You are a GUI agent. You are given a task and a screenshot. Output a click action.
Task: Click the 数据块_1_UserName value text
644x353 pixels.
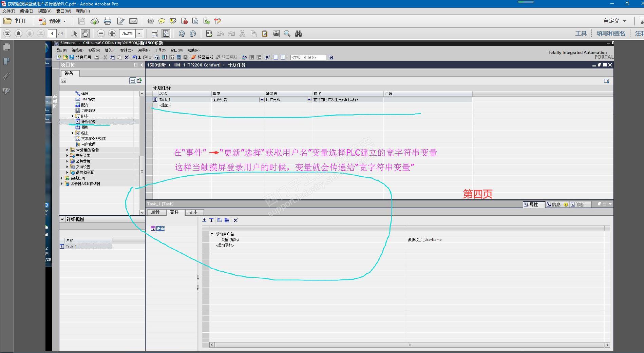pos(425,240)
